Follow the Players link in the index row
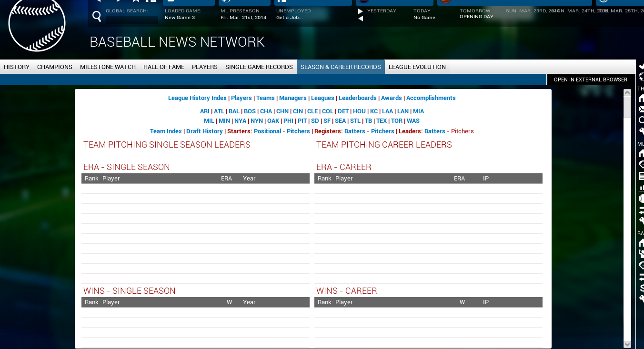Screen dimensions: 644x349 241,98
